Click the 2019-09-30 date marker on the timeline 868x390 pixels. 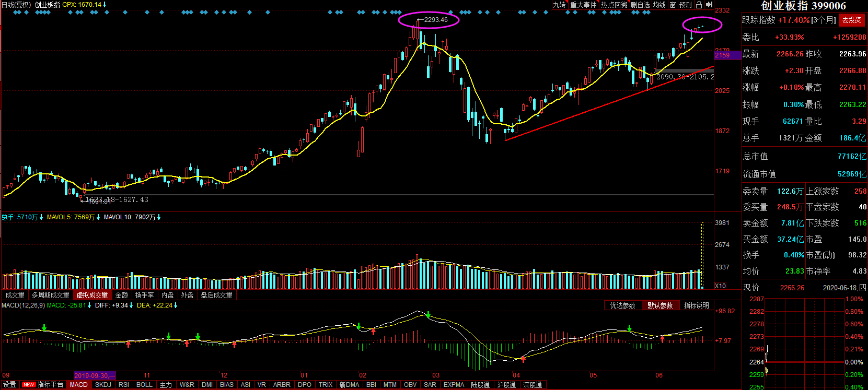95,375
